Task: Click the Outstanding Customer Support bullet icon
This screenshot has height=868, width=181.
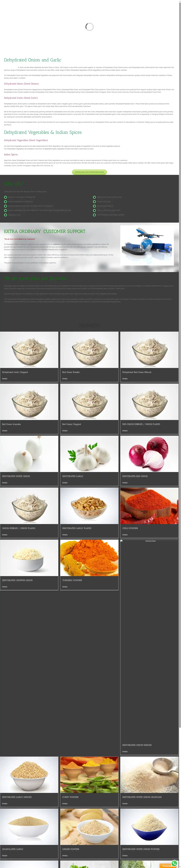Action: click(94, 215)
